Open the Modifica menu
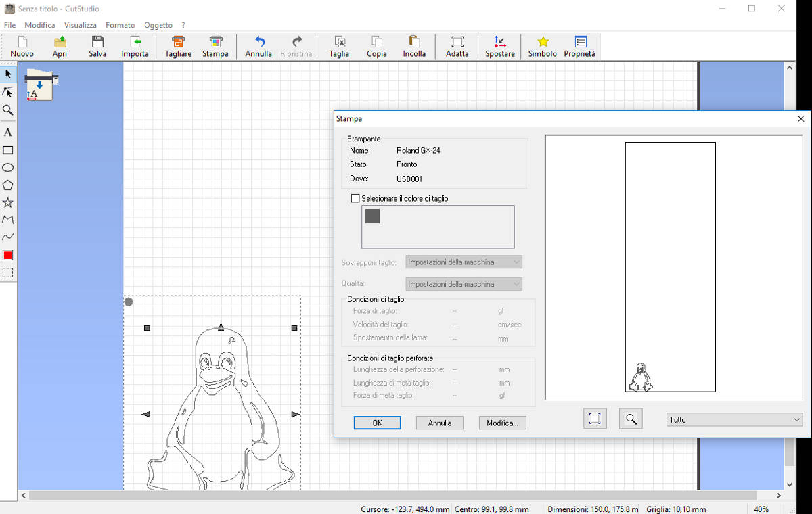This screenshot has height=514, width=812. pyautogui.click(x=40, y=25)
